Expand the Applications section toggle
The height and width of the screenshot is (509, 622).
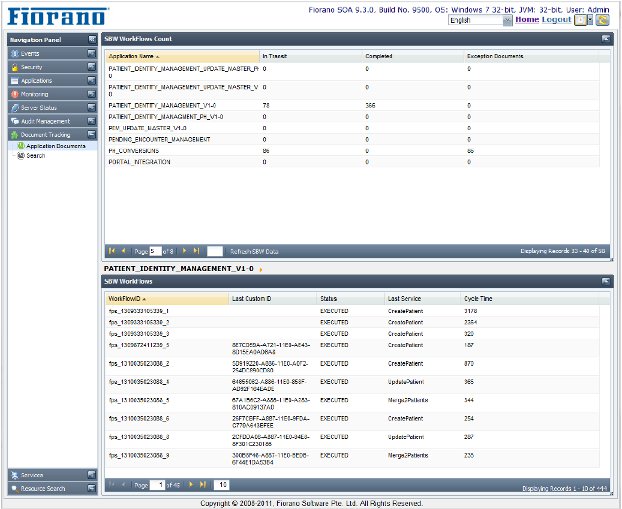point(92,80)
